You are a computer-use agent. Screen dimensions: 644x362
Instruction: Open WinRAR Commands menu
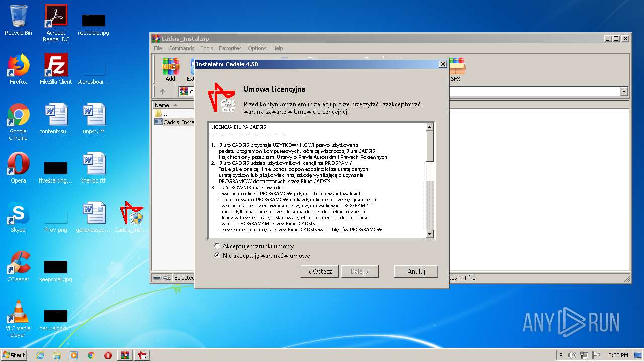tap(181, 48)
